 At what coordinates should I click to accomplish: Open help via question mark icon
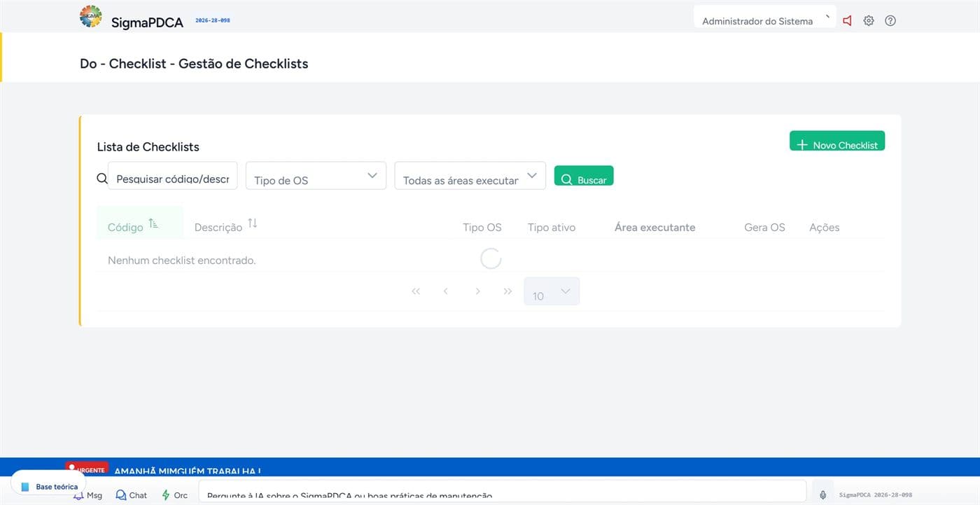coord(890,21)
